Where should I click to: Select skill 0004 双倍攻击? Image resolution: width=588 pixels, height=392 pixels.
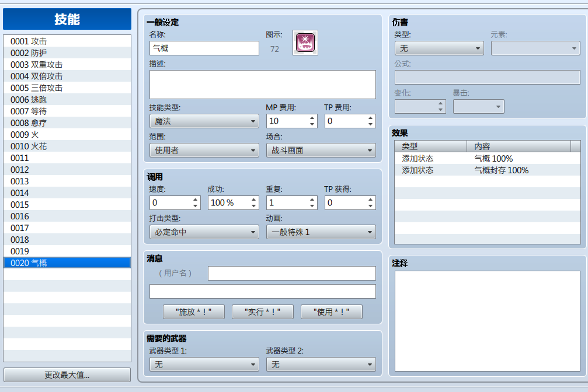coord(67,76)
